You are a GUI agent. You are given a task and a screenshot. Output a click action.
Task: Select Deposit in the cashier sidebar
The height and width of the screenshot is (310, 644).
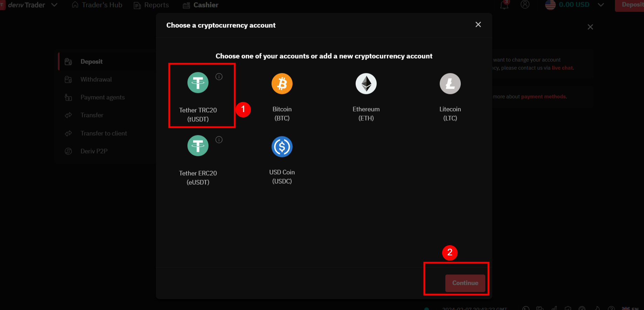click(107, 62)
